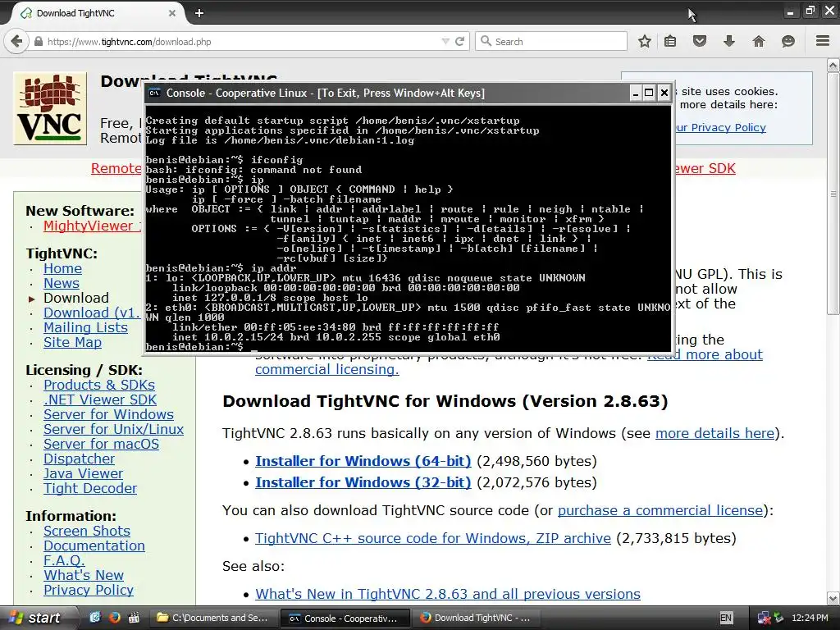Click the site lock security icon

39,41
